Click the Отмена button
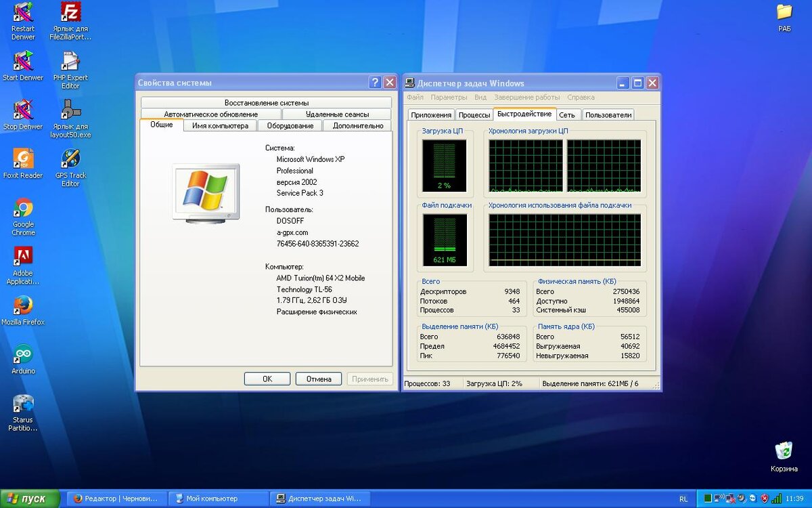 (x=319, y=379)
